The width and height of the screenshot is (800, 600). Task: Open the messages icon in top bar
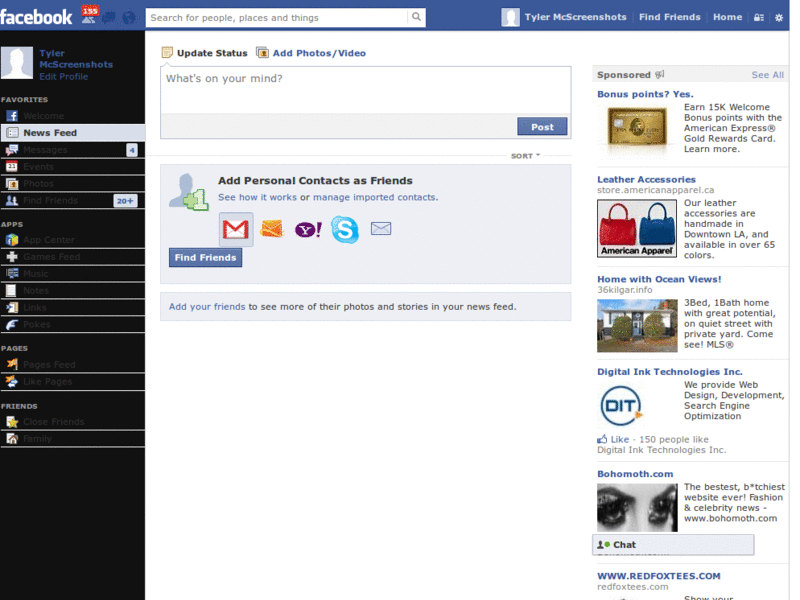coord(108,18)
